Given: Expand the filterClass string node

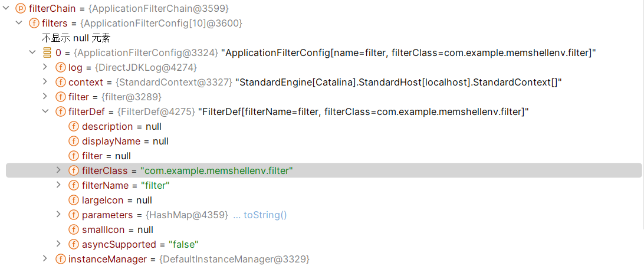Looking at the screenshot, I should coord(58,170).
